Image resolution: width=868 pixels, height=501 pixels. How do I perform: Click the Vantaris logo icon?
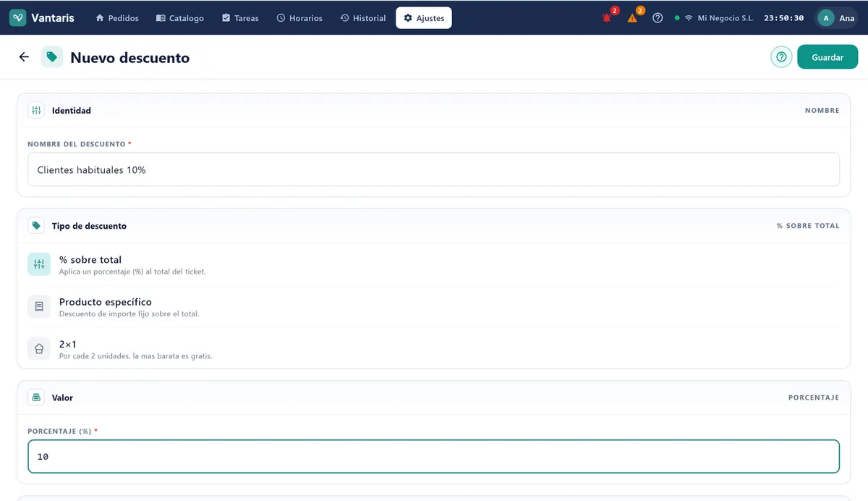coord(18,18)
